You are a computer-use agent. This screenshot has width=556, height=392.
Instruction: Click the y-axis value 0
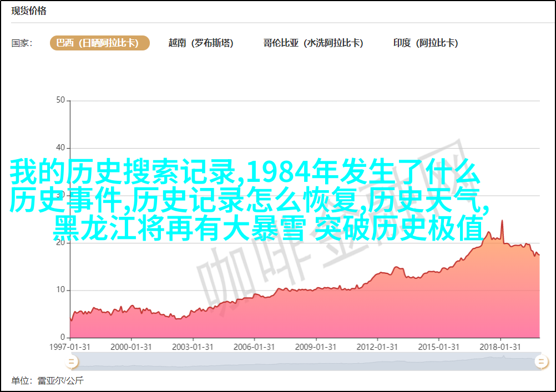63,337
